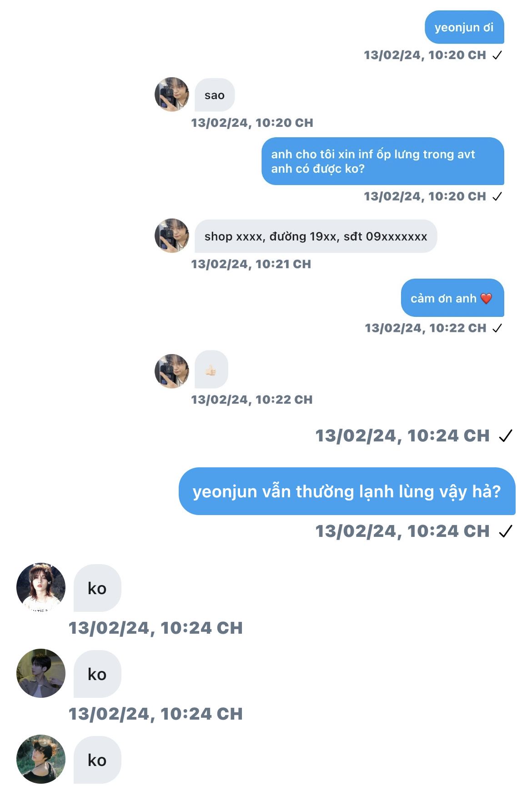
Task: Select 'yeonjun vẫn thường lạnh lùng' message
Action: pyautogui.click(x=347, y=491)
